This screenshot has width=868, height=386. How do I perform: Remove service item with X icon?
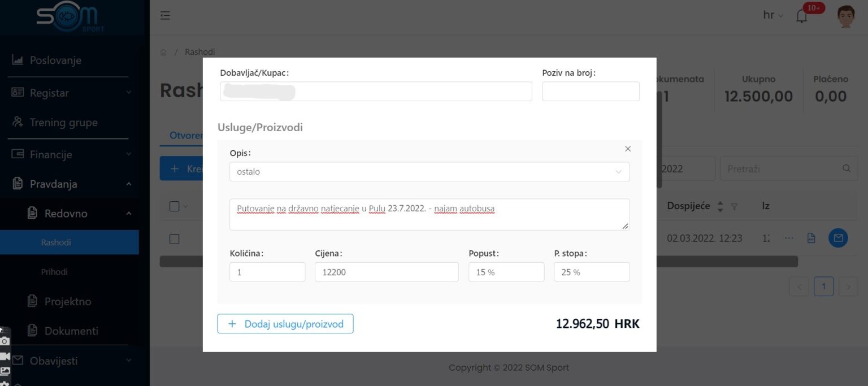click(x=628, y=149)
